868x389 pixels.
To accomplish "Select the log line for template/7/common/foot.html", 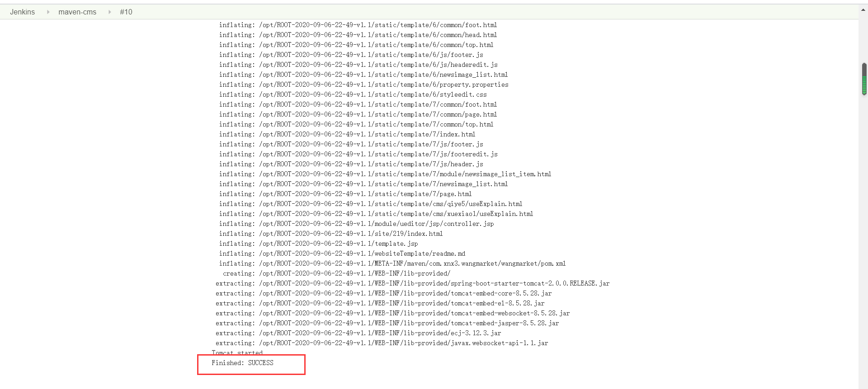I will click(358, 104).
